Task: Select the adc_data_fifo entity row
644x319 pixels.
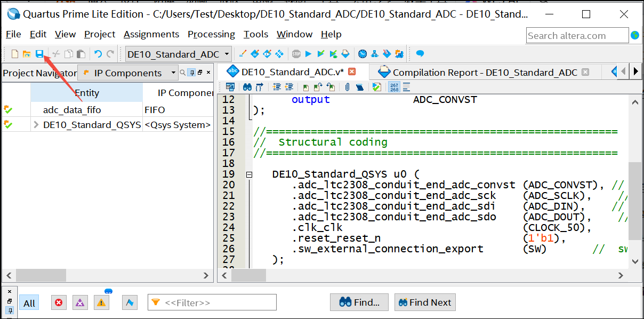Action: click(x=107, y=110)
